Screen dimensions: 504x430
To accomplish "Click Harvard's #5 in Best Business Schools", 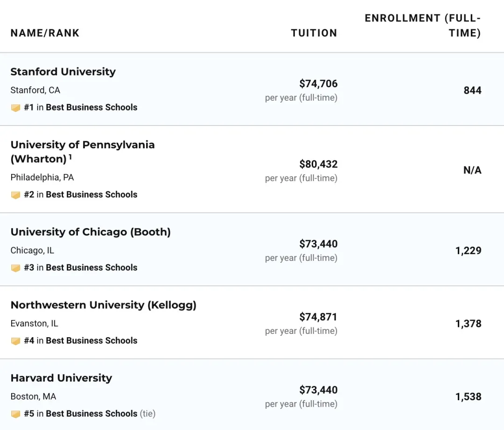I will pyautogui.click(x=81, y=414).
